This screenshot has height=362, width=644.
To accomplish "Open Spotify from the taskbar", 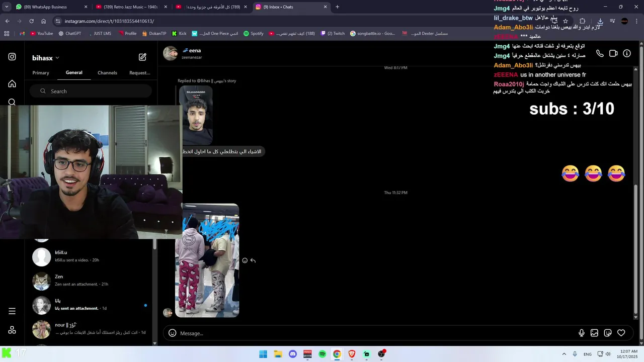I will tap(323, 354).
